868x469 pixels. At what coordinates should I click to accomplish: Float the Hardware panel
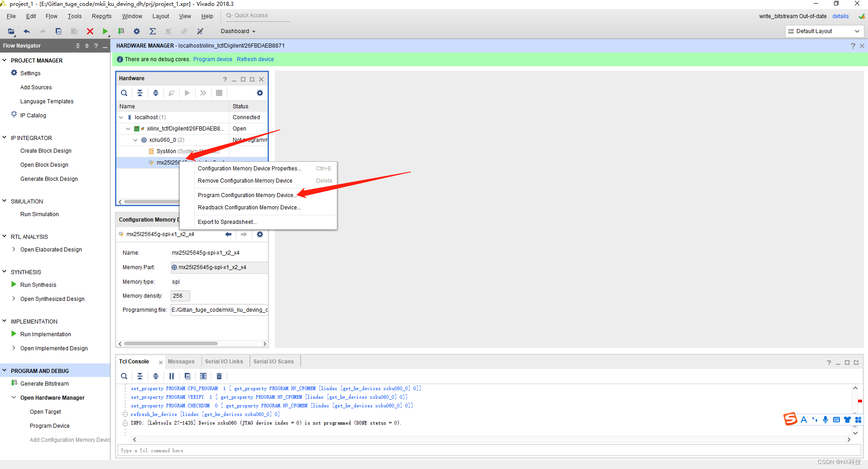tap(252, 79)
